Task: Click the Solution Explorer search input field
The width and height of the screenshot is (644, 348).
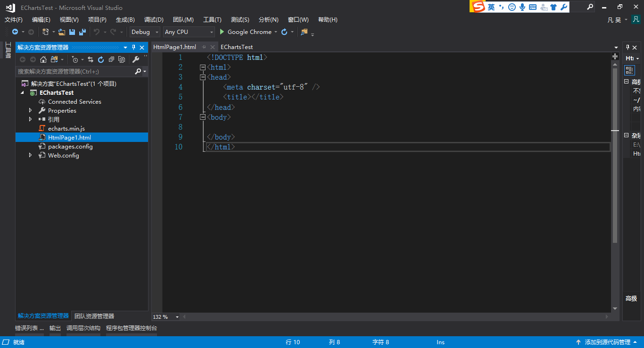Action: (74, 71)
